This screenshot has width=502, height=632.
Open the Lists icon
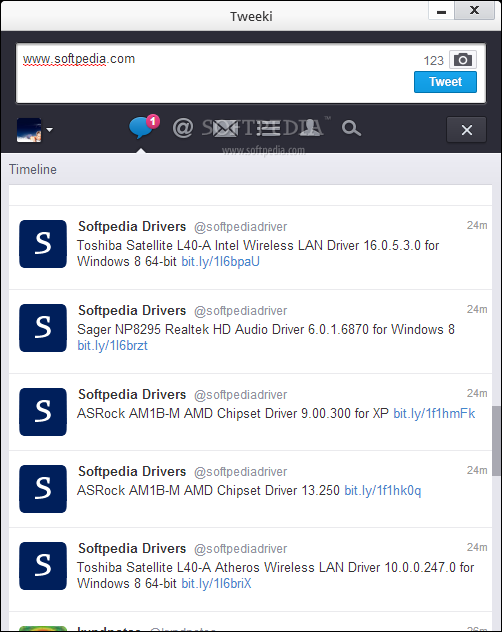268,128
